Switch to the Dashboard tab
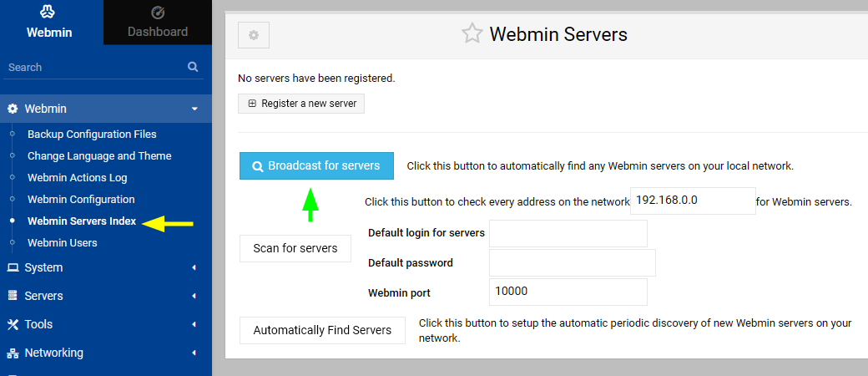 pos(158,23)
